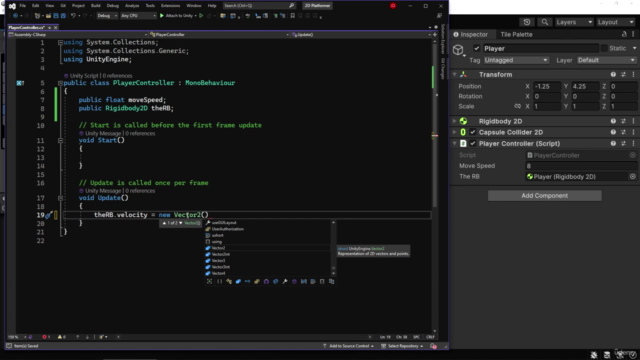The image size is (640, 360).
Task: Open the Edit menu
Action: (x=36, y=6)
